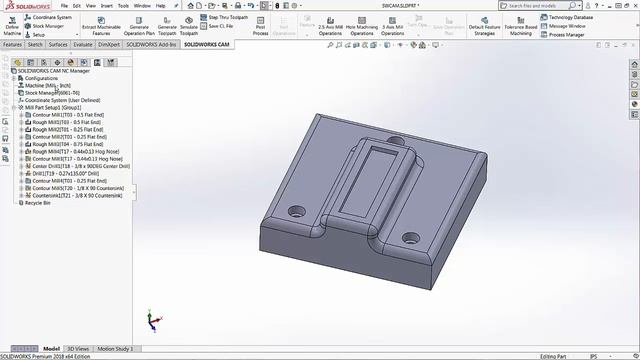This screenshot has height=360, width=640.
Task: Open the Tools menu
Action: (123, 6)
